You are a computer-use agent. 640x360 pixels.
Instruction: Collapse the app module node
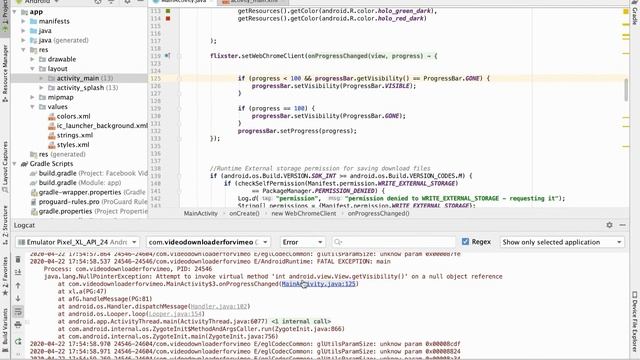(x=15, y=12)
